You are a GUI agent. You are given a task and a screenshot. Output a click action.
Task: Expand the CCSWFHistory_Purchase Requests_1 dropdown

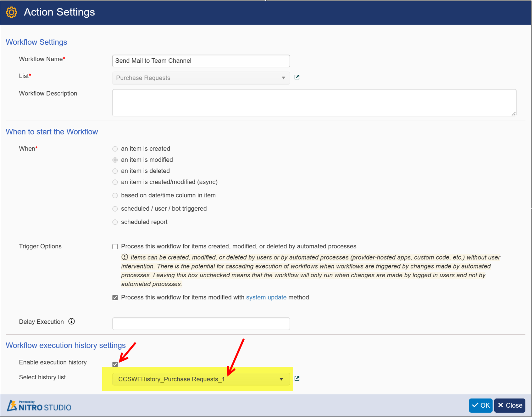click(201, 379)
